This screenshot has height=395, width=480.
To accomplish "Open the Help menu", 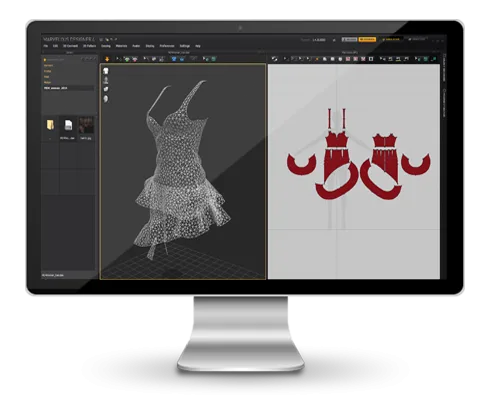I will (198, 46).
